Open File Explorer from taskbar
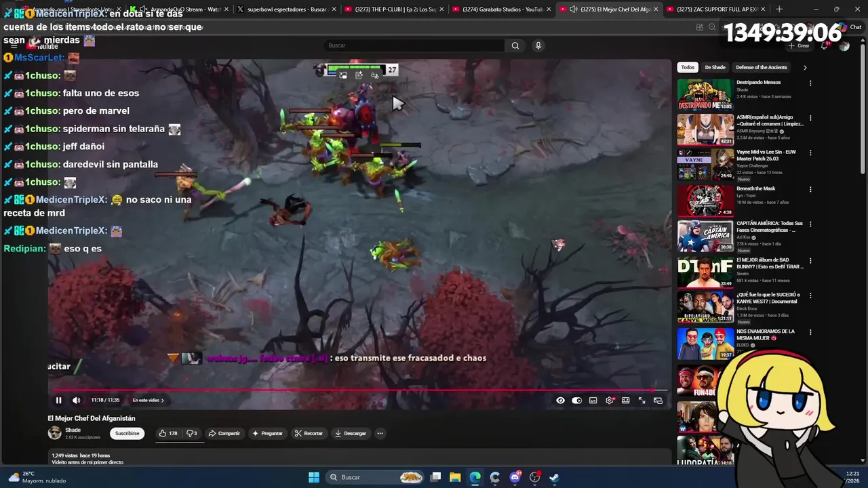868x488 pixels. click(x=455, y=477)
